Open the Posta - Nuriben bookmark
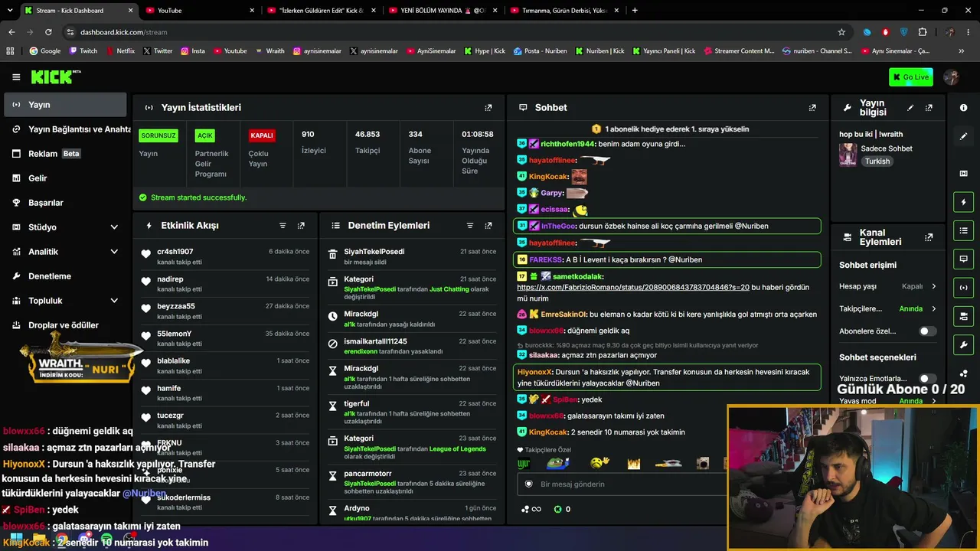 541,51
